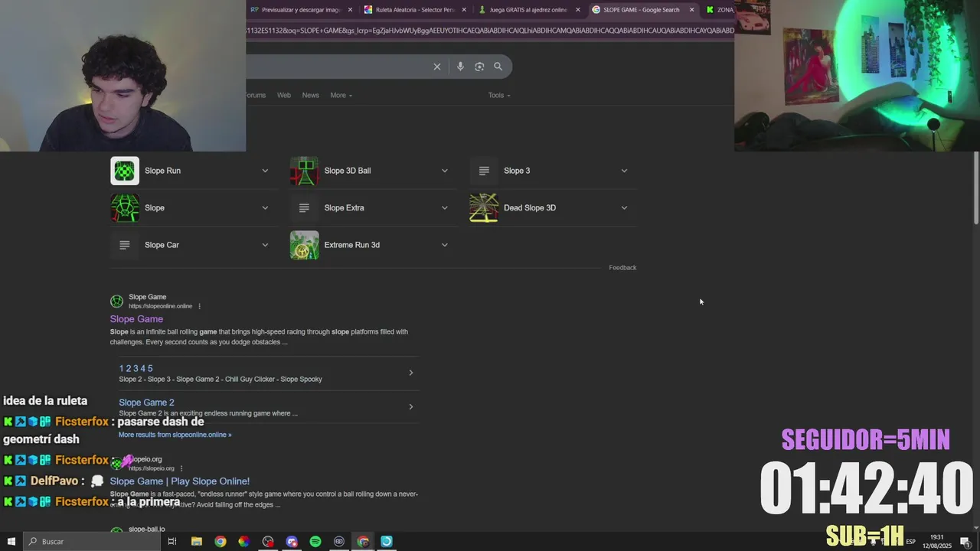Expand the Dead Slope 3D chevron
The width and height of the screenshot is (980, 551).
click(x=624, y=207)
